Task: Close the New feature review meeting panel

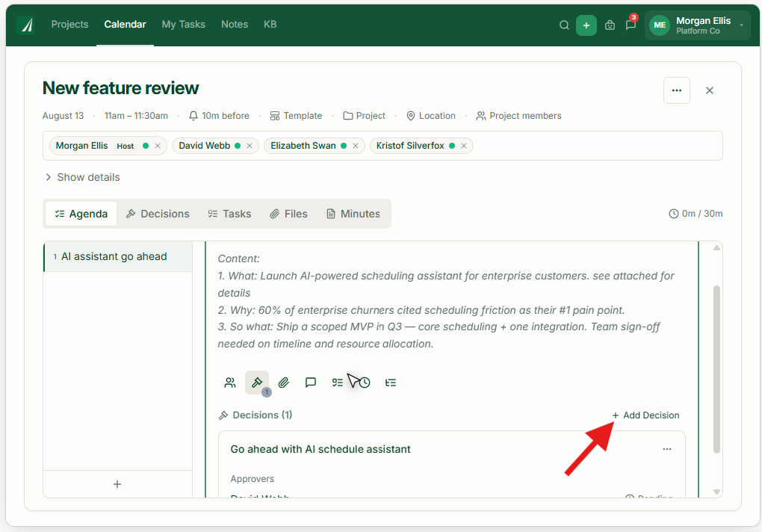Action: [710, 90]
